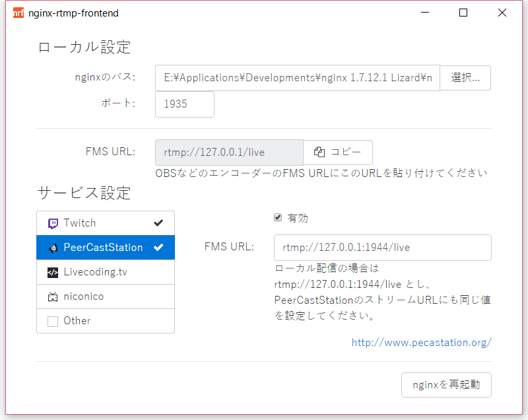The width and height of the screenshot is (528, 420).
Task: Restart nginx with nginxを再起動 button
Action: tap(446, 384)
